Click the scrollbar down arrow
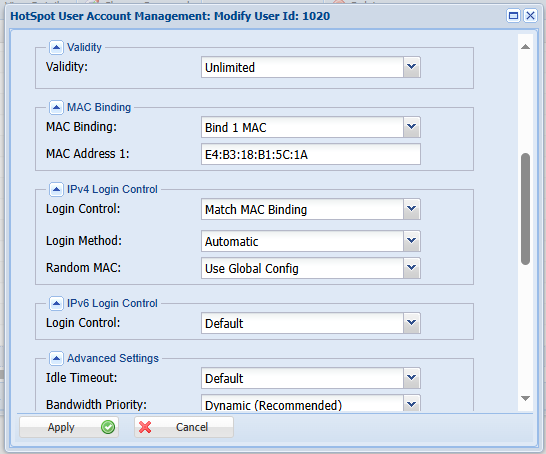This screenshot has height=454, width=546. pyautogui.click(x=525, y=398)
